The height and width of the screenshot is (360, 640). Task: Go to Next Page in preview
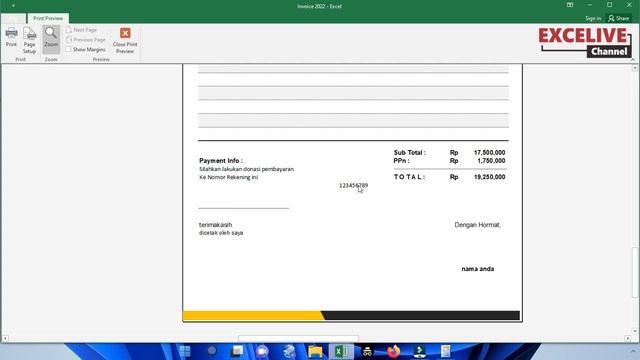[81, 30]
